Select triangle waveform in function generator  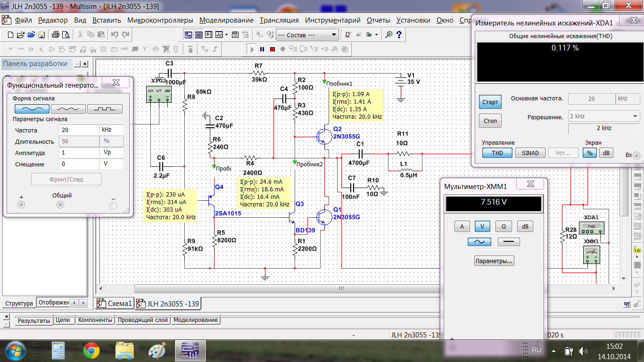pyautogui.click(x=68, y=108)
